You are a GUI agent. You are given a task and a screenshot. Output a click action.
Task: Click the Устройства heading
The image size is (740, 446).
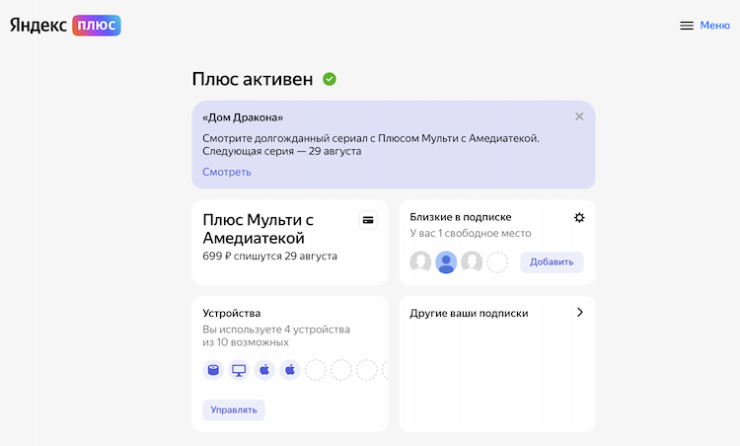[231, 313]
